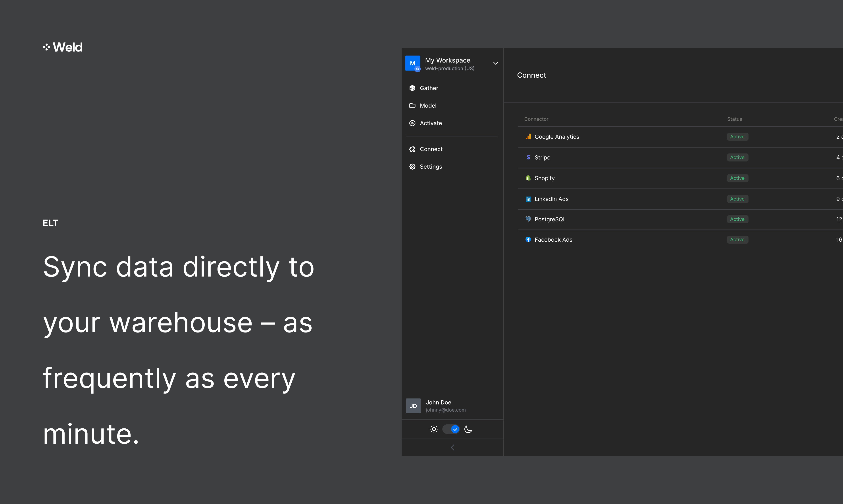Click the Google Analytics connector icon
This screenshot has width=843, height=504.
(528, 137)
